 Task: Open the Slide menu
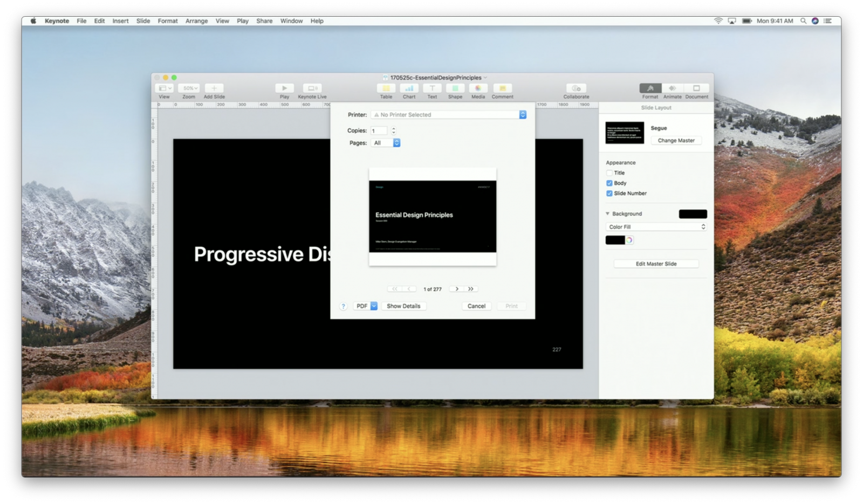pyautogui.click(x=143, y=21)
